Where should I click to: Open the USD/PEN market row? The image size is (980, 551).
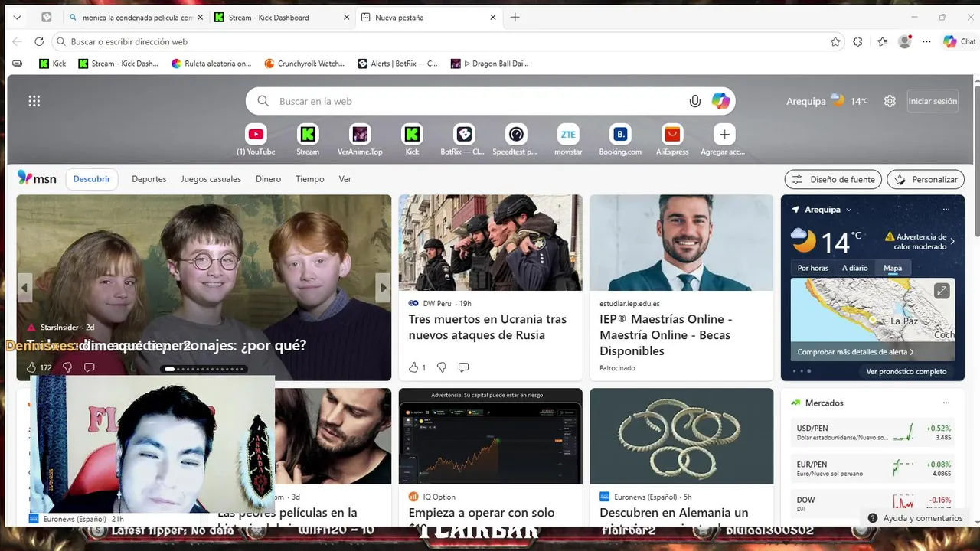click(x=872, y=432)
